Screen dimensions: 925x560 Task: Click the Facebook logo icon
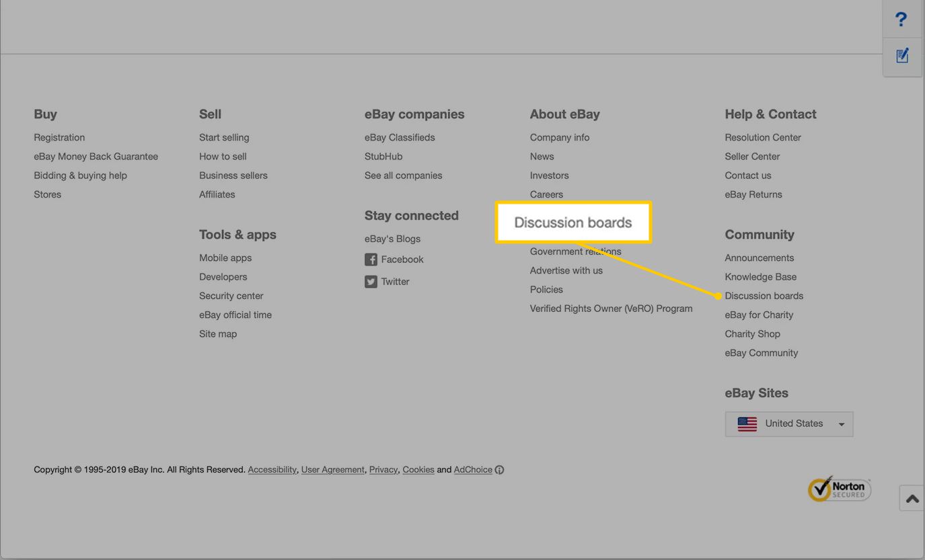click(x=371, y=259)
